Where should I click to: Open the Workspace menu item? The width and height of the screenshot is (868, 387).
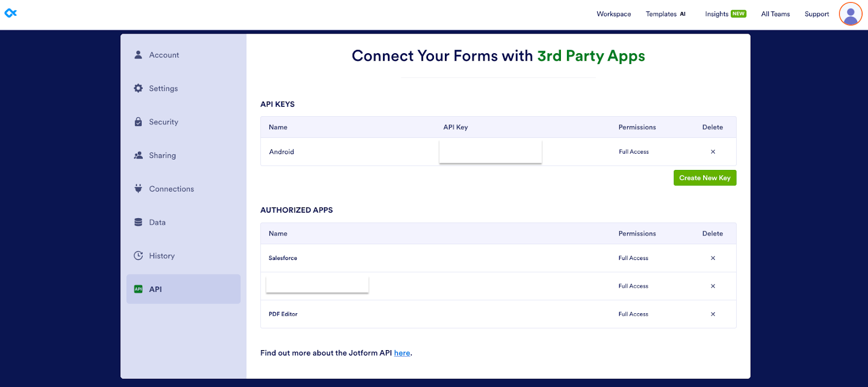click(x=613, y=14)
